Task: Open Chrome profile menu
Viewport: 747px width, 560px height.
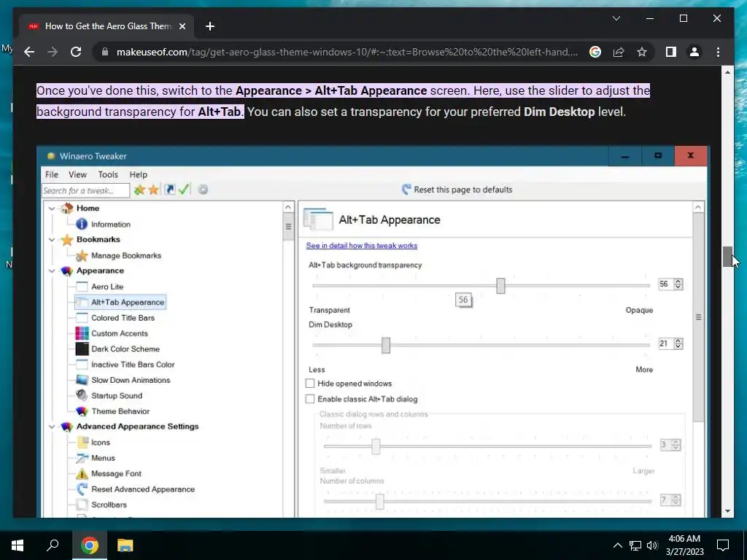Action: tap(694, 52)
